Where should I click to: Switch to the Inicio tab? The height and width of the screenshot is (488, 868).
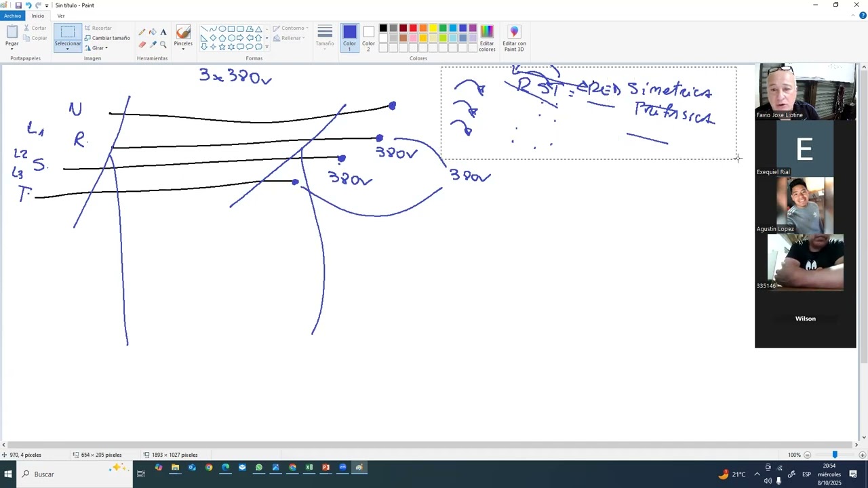click(x=38, y=16)
